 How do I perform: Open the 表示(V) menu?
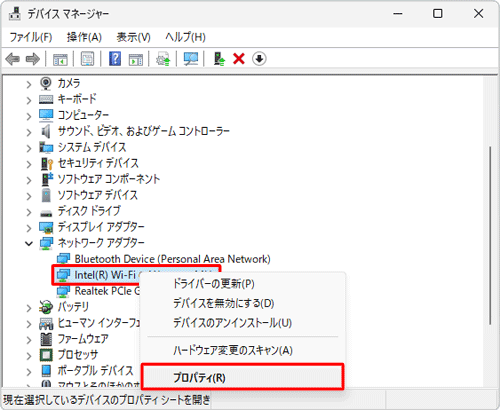[133, 37]
